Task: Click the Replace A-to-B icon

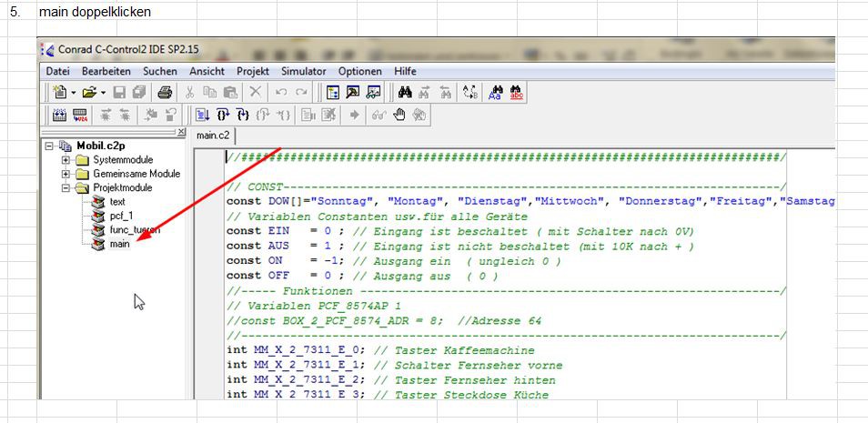Action: [x=470, y=93]
